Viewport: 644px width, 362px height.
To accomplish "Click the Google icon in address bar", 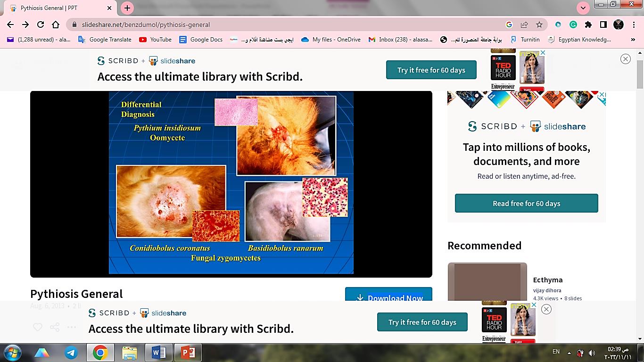I will point(509,25).
